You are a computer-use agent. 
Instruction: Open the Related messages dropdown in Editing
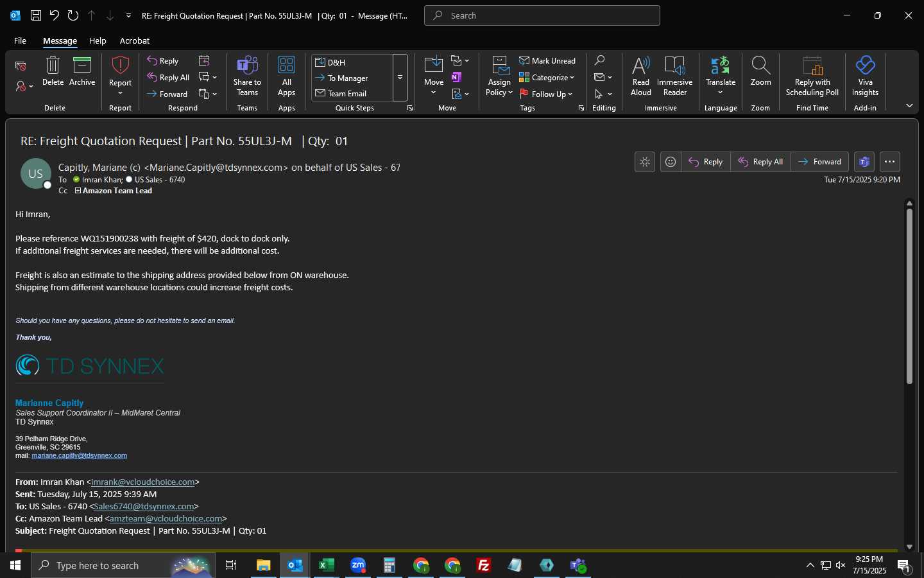[603, 77]
